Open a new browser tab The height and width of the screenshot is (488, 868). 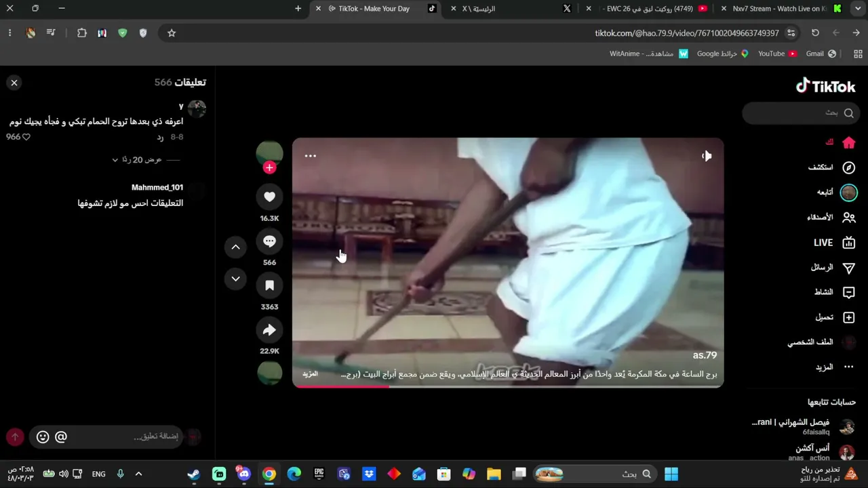(298, 9)
